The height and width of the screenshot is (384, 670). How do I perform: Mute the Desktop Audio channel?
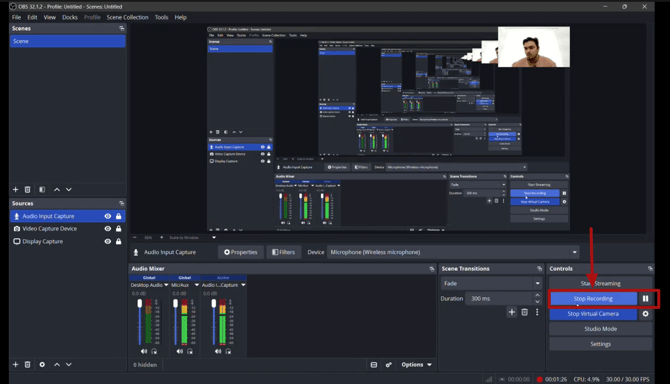point(144,351)
